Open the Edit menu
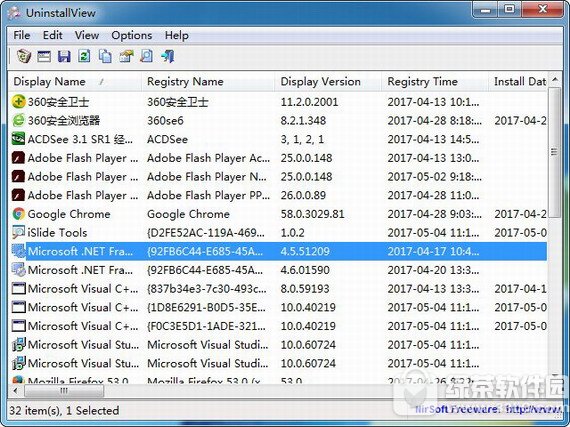 pyautogui.click(x=53, y=35)
